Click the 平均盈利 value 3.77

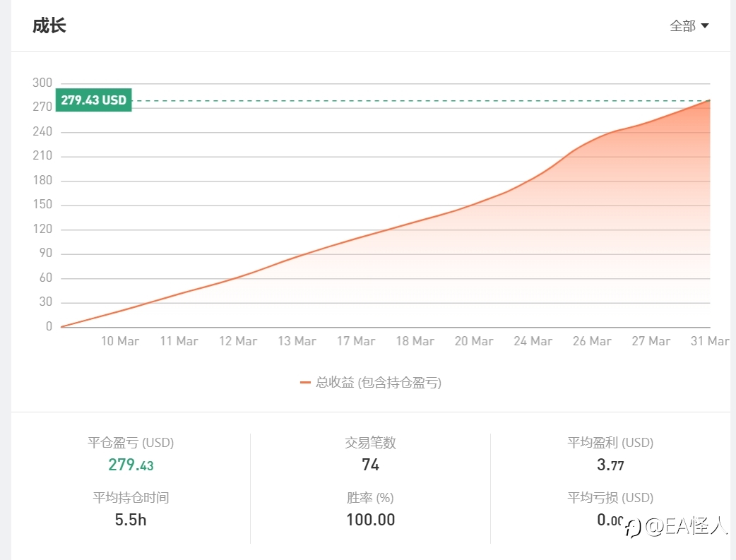coord(610,465)
